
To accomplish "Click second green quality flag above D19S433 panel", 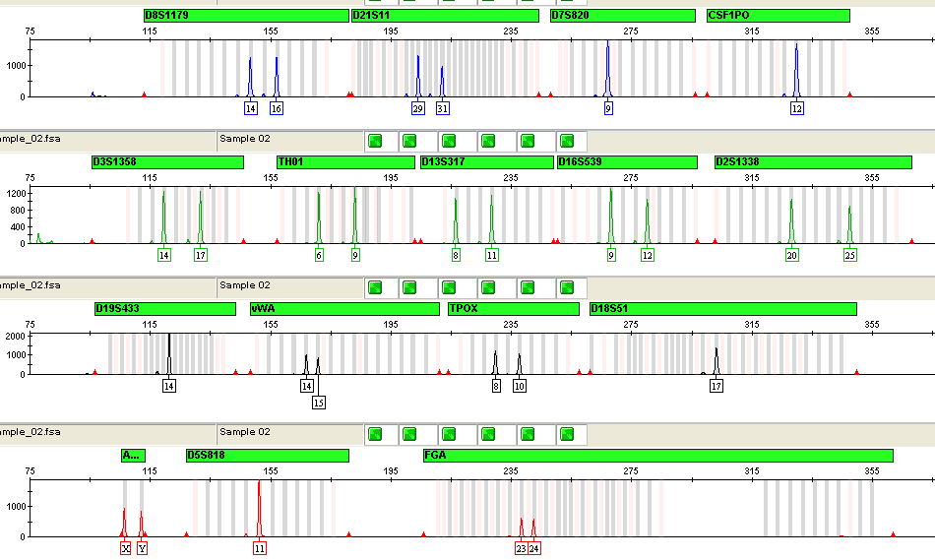I will [409, 287].
